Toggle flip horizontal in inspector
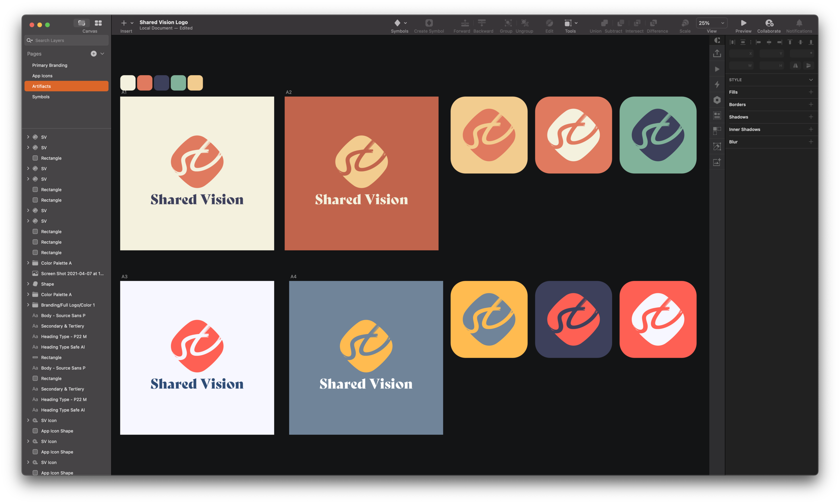The height and width of the screenshot is (504, 840). (x=795, y=65)
